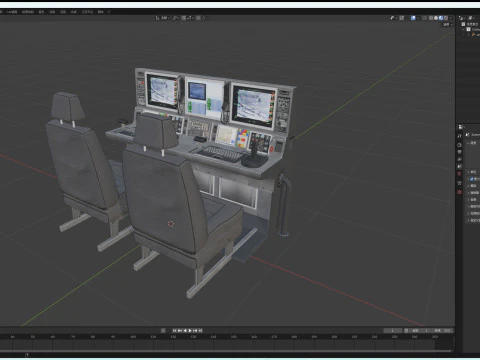This screenshot has width=480, height=360.
Task: Select the armature object in outliner
Action: (475, 34)
